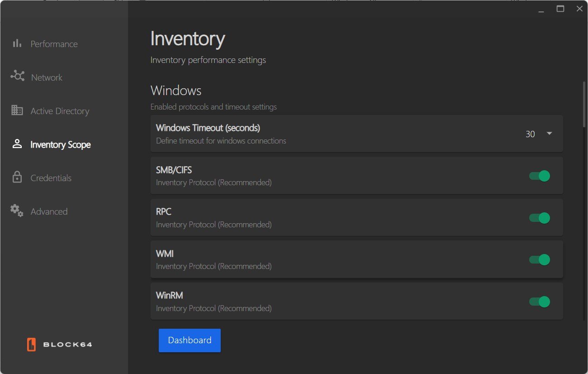Open the Network settings tab
The width and height of the screenshot is (588, 374).
click(47, 77)
